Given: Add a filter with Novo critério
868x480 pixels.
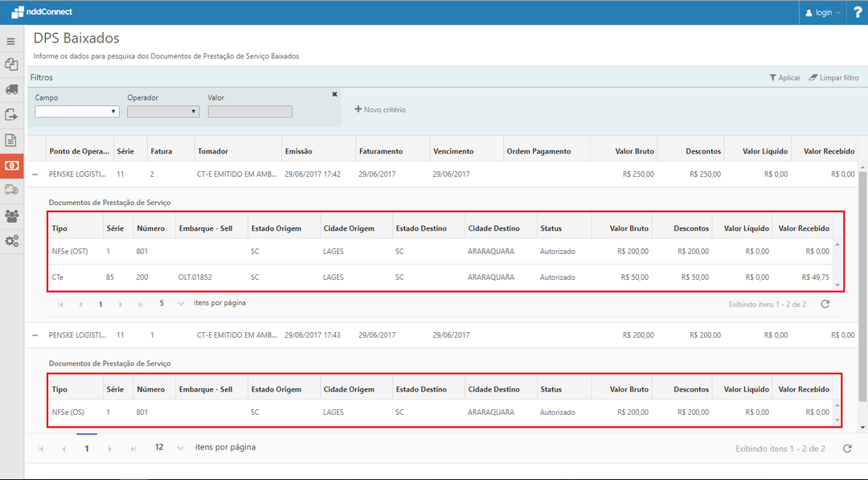Looking at the screenshot, I should click(x=380, y=109).
